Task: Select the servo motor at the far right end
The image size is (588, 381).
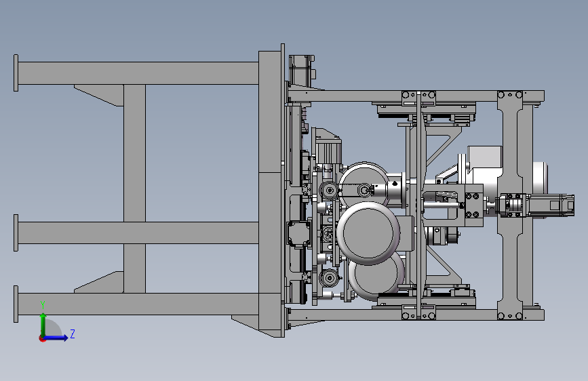Action: (x=551, y=205)
